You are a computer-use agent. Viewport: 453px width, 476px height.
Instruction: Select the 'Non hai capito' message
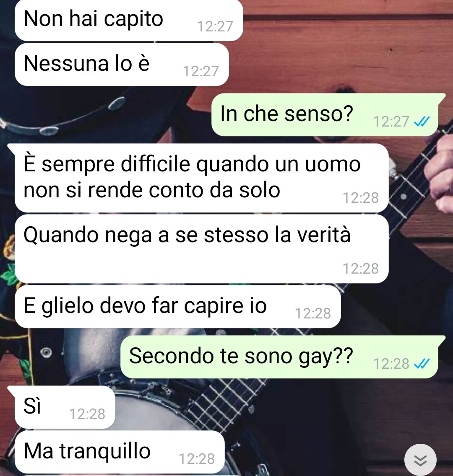(129, 20)
